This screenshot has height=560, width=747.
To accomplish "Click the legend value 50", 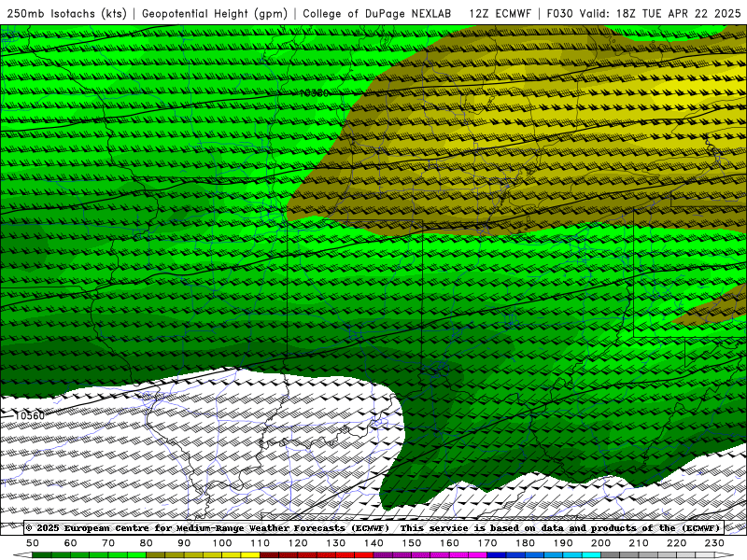I will pos(33,543).
